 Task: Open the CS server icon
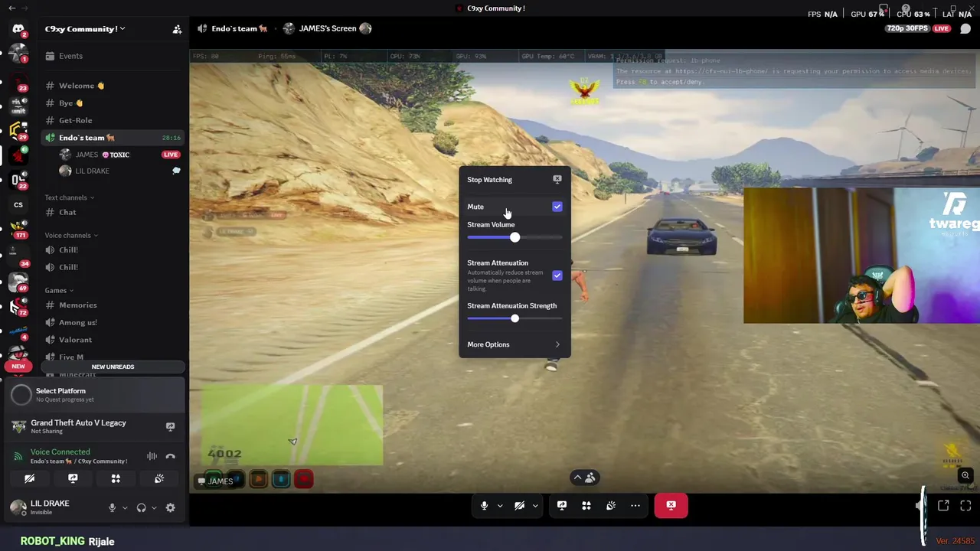18,204
